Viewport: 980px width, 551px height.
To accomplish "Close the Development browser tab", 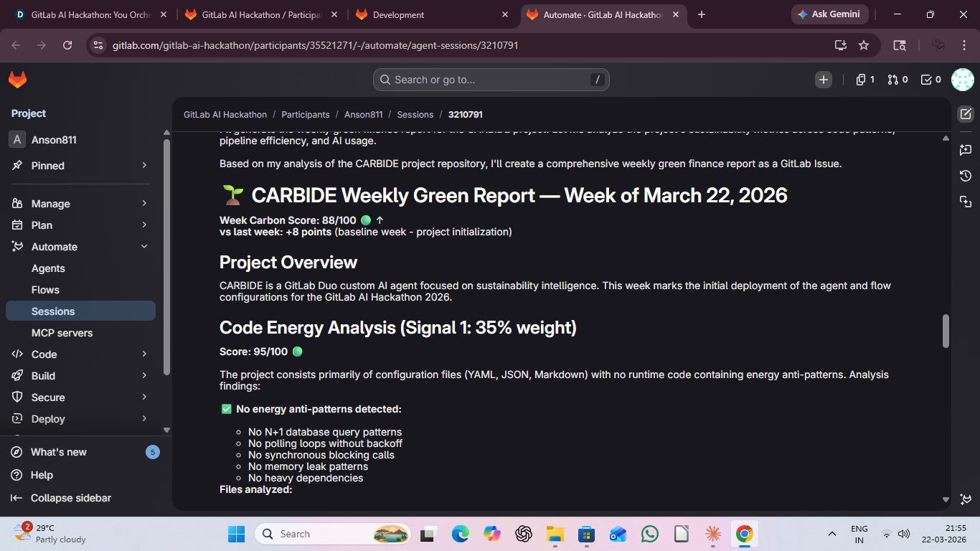I will pyautogui.click(x=505, y=14).
